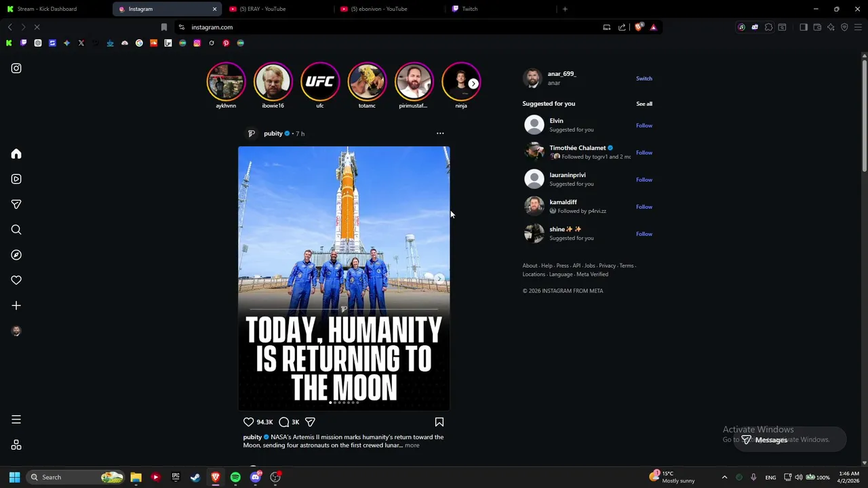Open Discord from the Windows taskbar

coord(256,477)
